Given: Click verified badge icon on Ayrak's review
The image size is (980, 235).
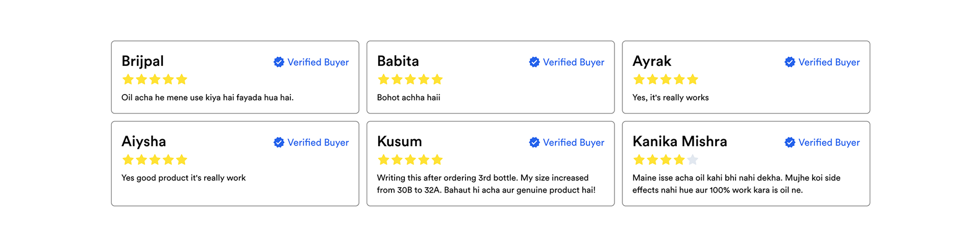Looking at the screenshot, I should click(790, 62).
